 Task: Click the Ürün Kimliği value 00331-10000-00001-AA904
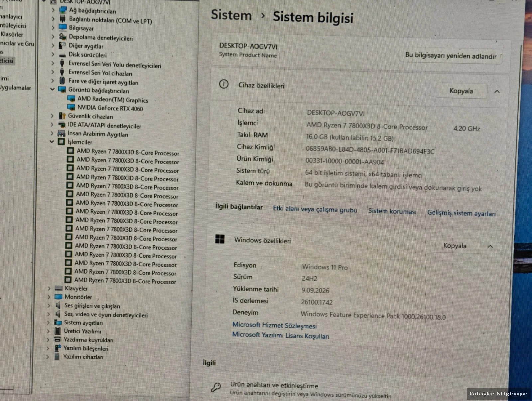345,161
